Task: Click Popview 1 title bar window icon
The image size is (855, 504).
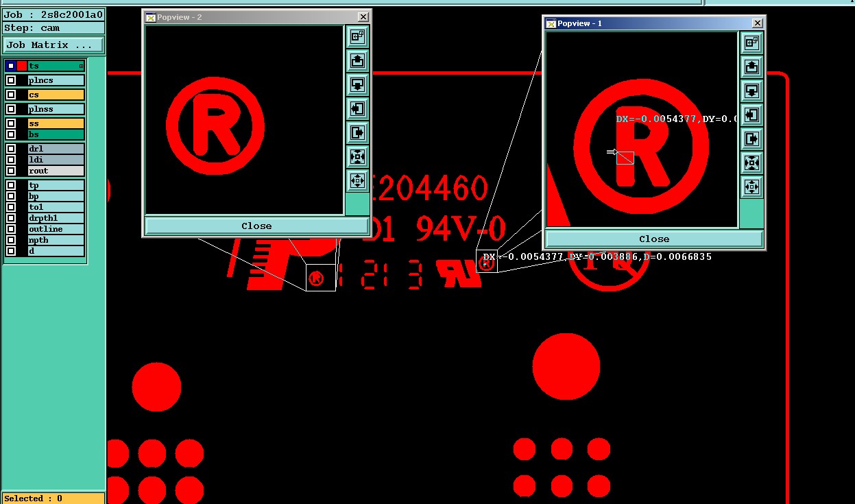Action: 551,23
